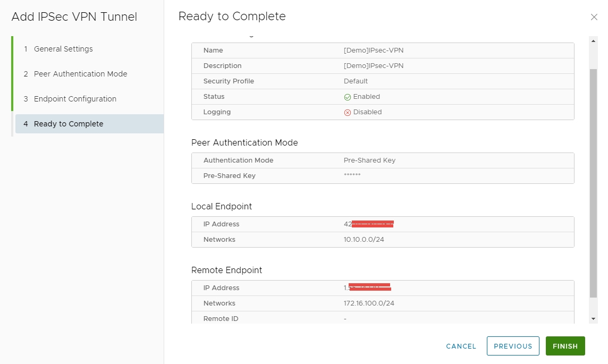
Task: Go to step 1 General Settings
Action: click(x=63, y=49)
